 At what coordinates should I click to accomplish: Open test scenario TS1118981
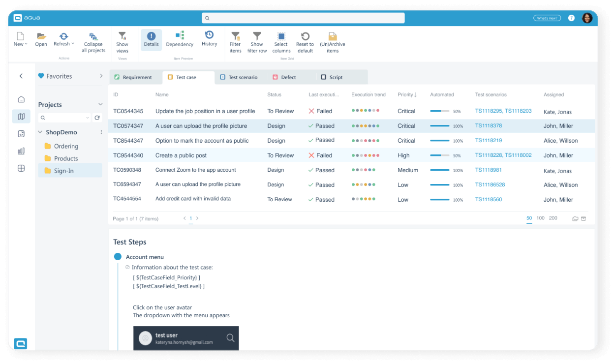click(488, 170)
